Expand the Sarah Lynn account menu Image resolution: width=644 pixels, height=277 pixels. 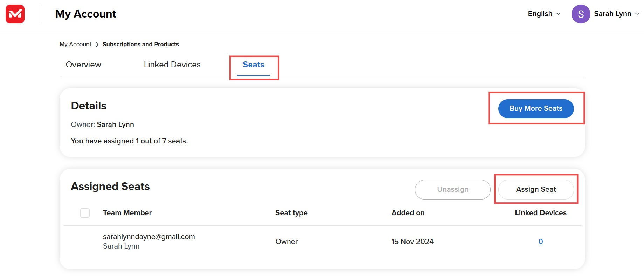(x=616, y=14)
